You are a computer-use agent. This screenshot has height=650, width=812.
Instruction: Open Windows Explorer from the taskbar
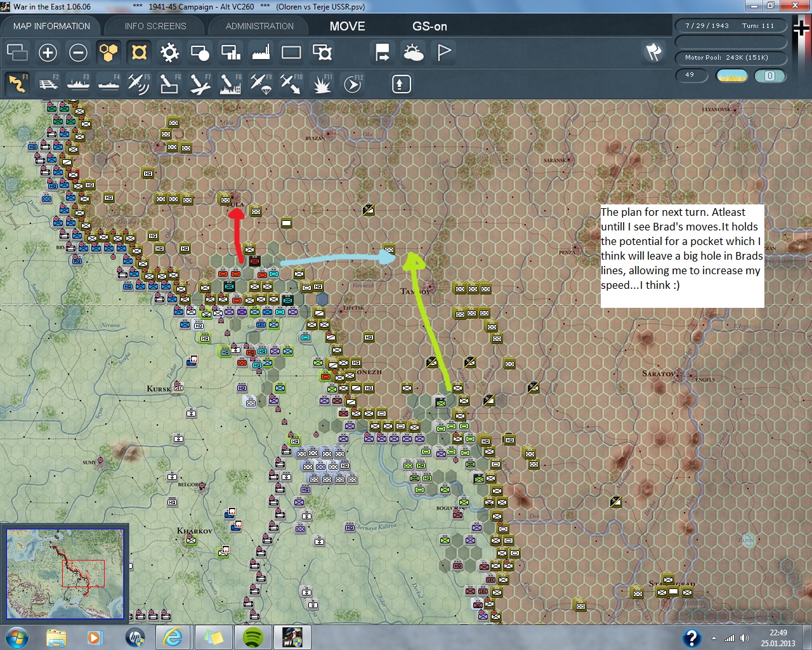click(56, 637)
